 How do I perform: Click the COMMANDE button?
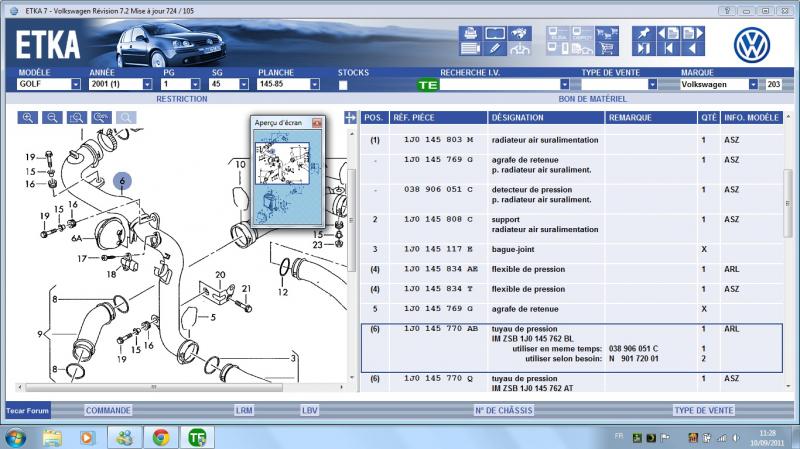[x=108, y=410]
